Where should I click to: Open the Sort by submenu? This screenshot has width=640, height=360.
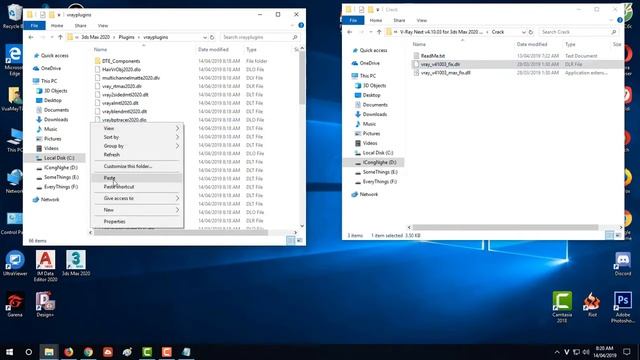pos(137,137)
